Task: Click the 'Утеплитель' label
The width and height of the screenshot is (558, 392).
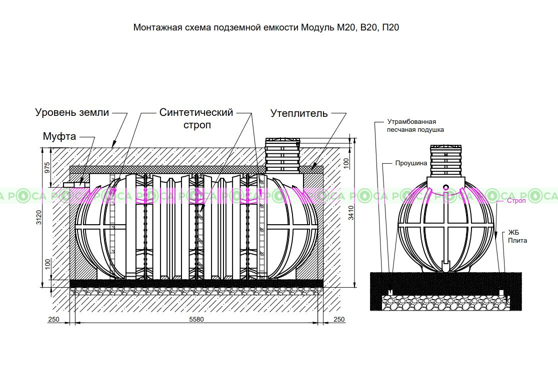Action: coord(299,113)
